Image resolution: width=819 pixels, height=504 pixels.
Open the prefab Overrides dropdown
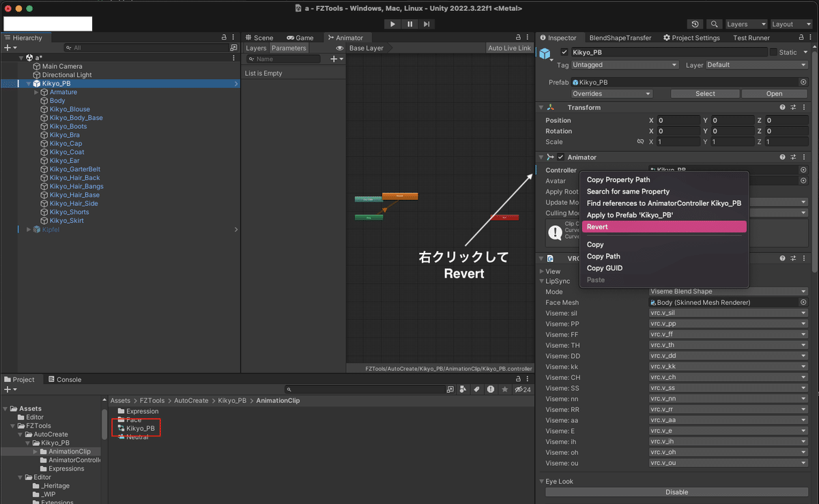click(612, 93)
